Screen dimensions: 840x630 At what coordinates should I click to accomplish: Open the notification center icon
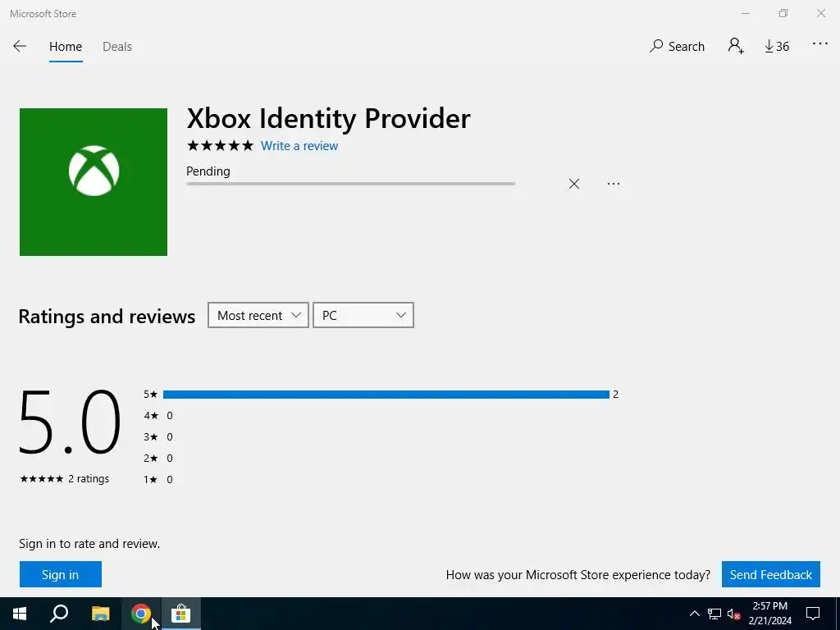813,614
